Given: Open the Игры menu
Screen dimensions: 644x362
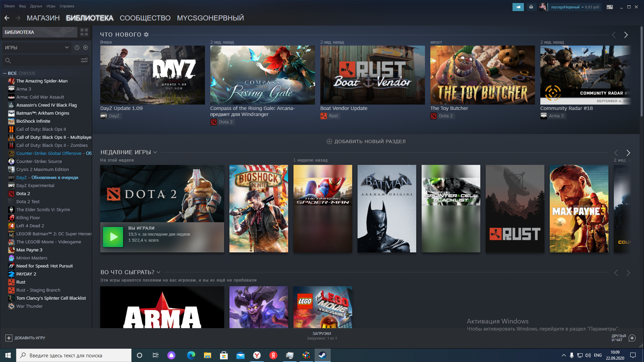Looking at the screenshot, I should pyautogui.click(x=51, y=6).
